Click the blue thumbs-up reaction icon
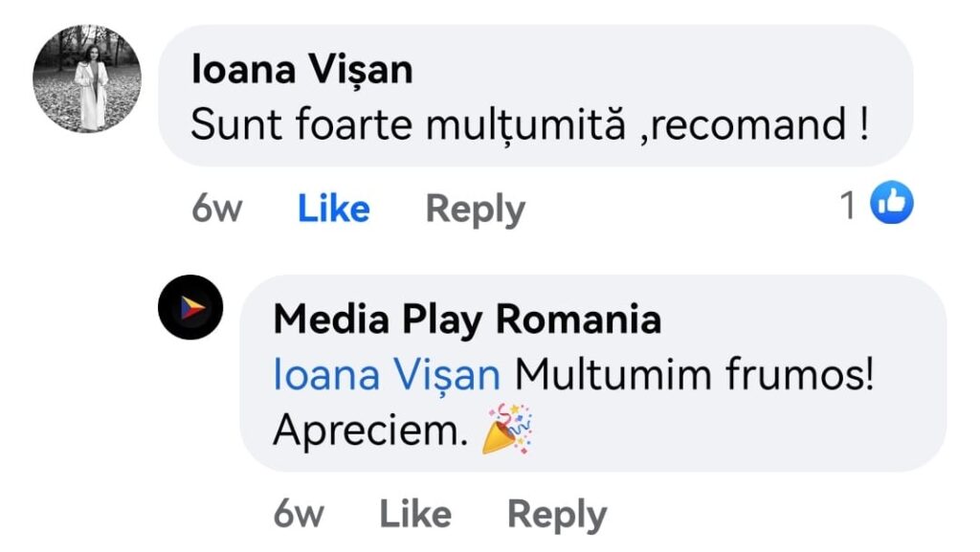980x552 pixels. pyautogui.click(x=891, y=204)
